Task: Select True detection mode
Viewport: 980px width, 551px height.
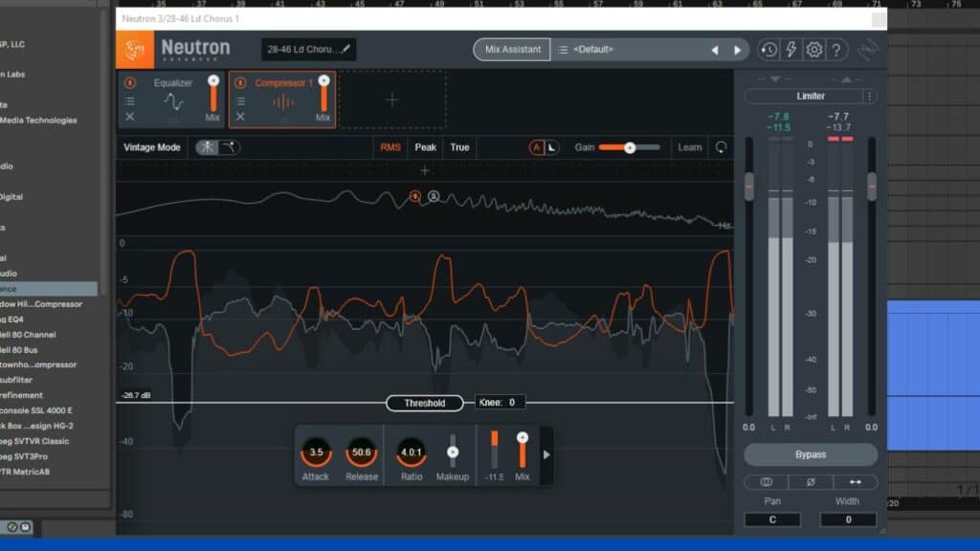Action: pos(460,147)
